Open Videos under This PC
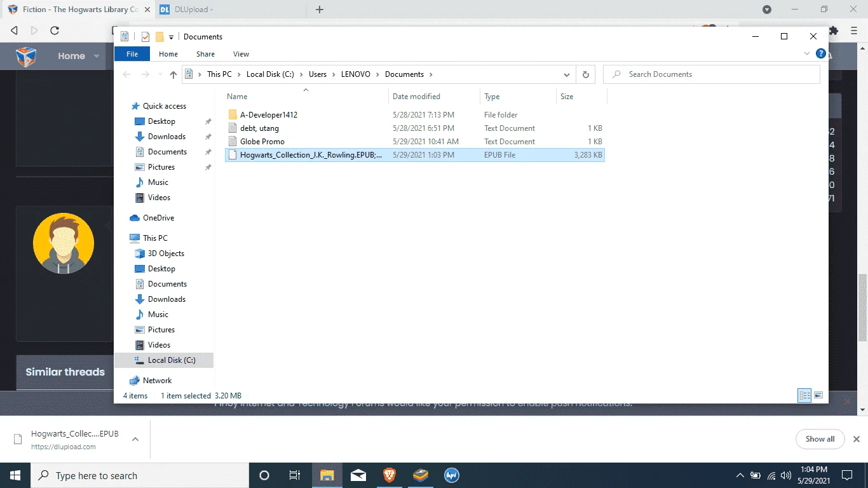The height and width of the screenshot is (488, 868). pos(159,345)
